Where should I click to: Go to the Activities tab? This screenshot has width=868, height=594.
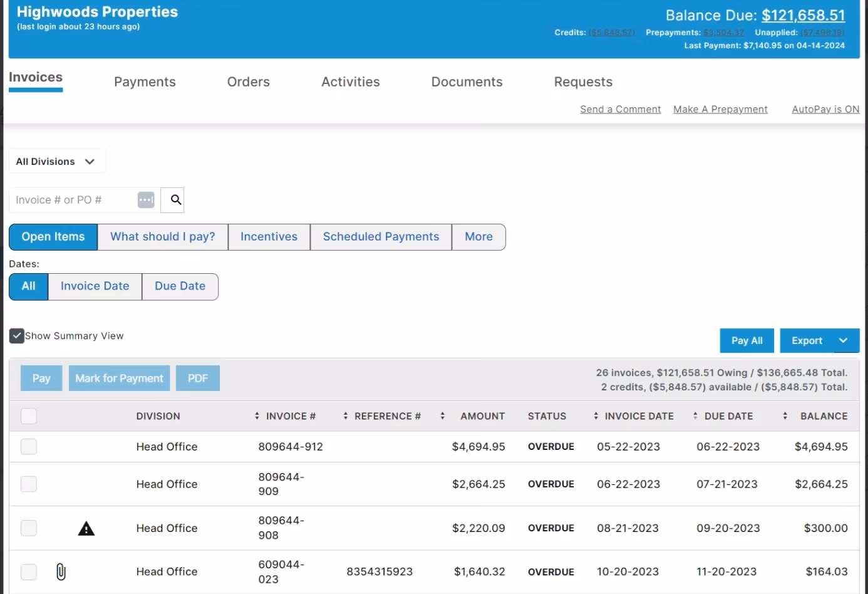[351, 82]
